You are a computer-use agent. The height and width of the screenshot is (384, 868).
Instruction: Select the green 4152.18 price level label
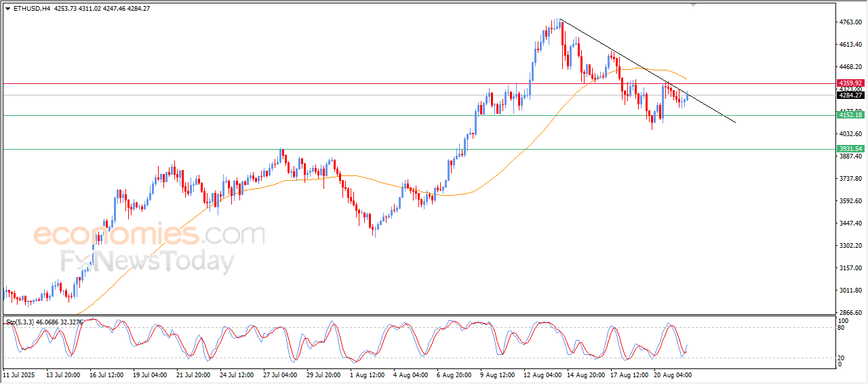point(849,115)
